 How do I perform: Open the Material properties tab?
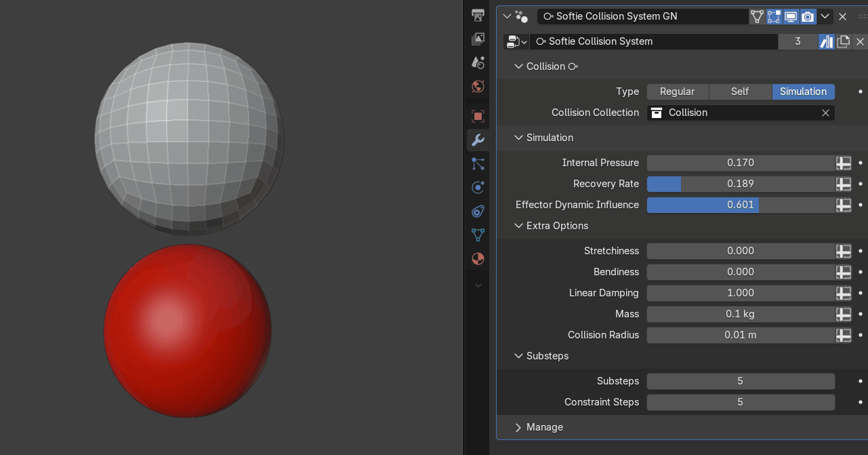pos(478,258)
